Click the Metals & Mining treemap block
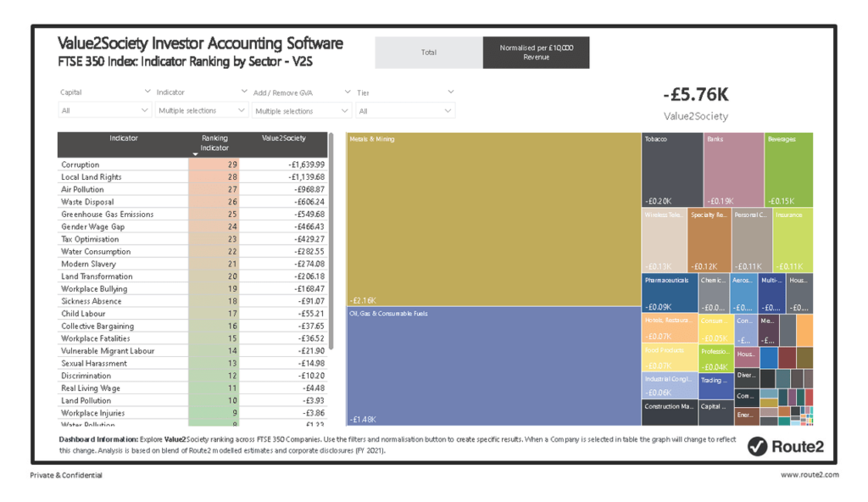The image size is (868, 502). pos(494,220)
